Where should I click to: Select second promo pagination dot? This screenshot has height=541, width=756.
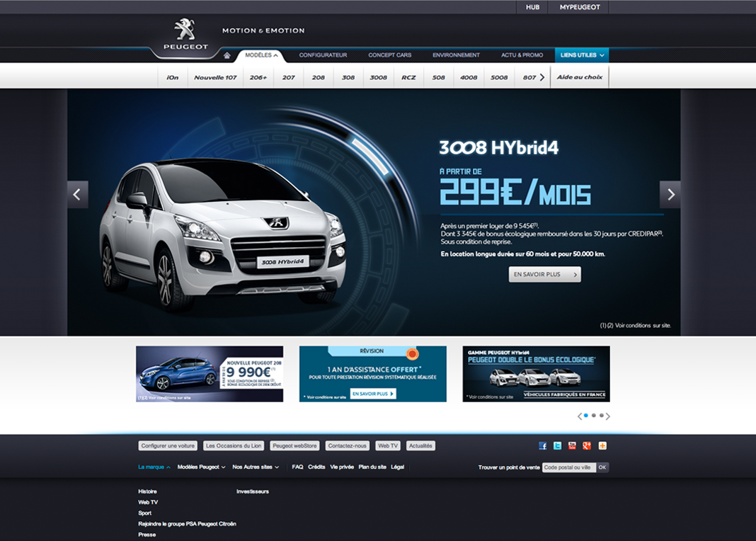(593, 415)
